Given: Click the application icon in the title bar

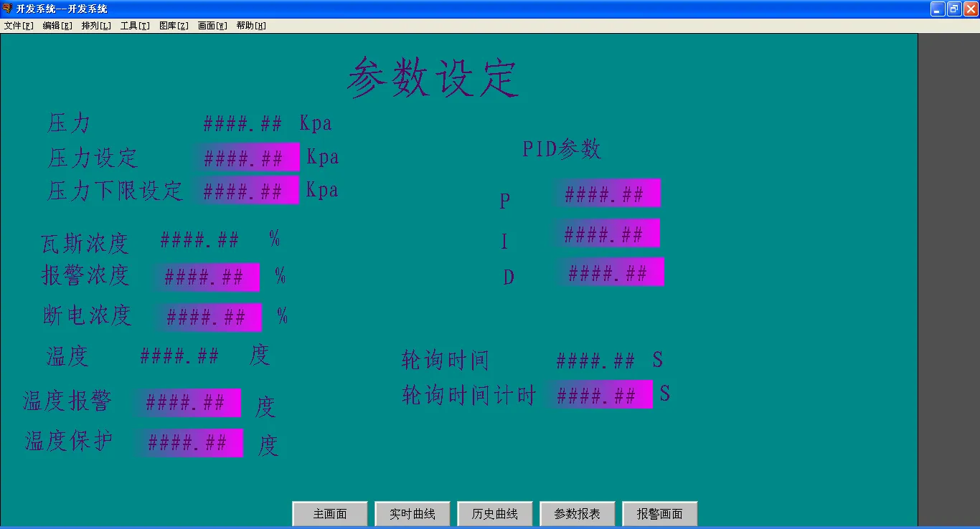Looking at the screenshot, I should 7,9.
